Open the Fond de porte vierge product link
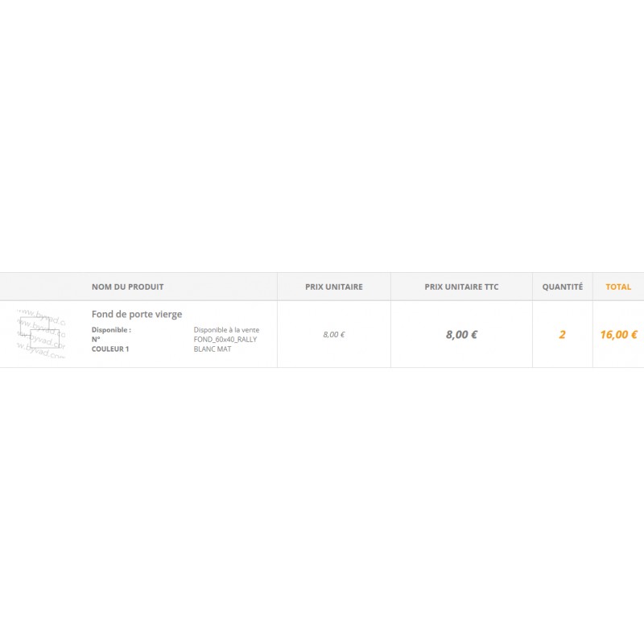 tap(137, 314)
